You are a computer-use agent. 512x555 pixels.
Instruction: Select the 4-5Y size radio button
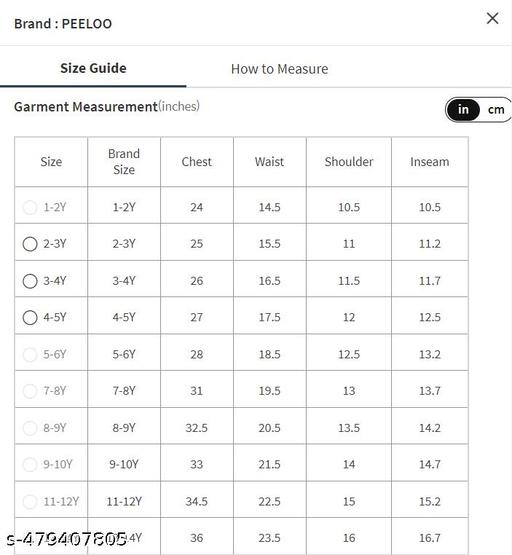[30, 317]
